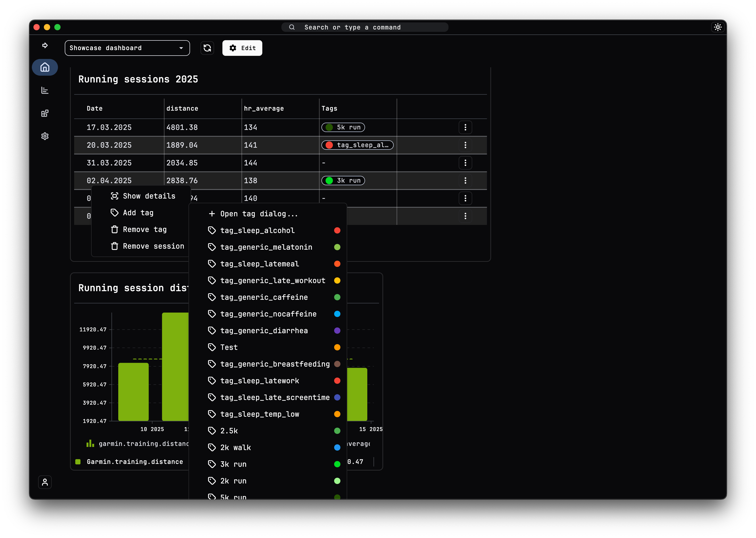Click the user profile icon
Viewport: 756px width, 538px height.
click(45, 482)
